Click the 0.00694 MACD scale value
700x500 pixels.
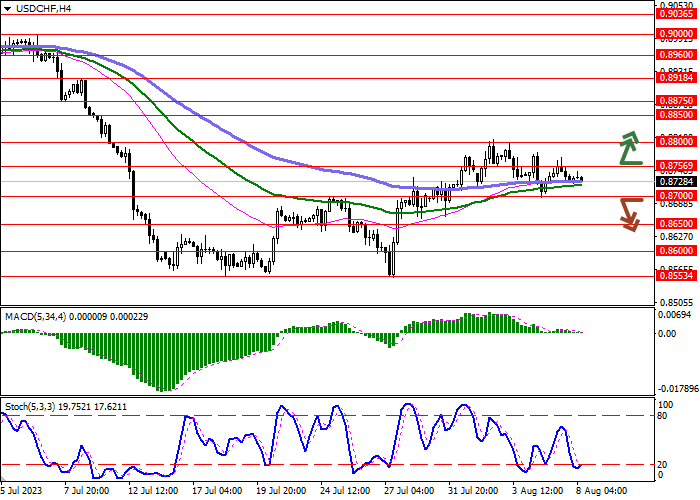(x=674, y=315)
